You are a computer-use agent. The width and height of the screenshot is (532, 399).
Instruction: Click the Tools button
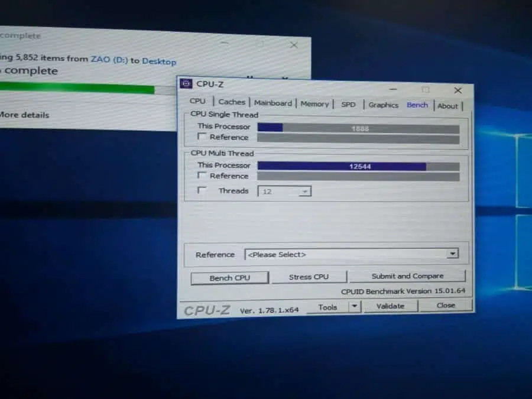[327, 307]
